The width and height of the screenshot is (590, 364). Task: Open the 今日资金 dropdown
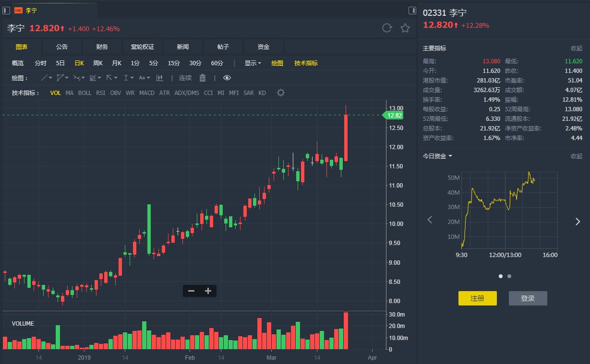click(x=437, y=156)
